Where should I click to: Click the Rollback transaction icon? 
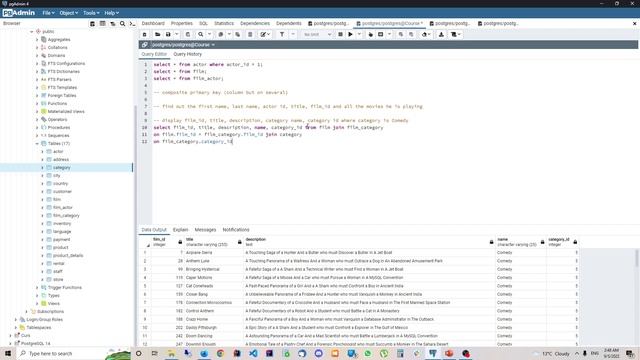pos(411,35)
